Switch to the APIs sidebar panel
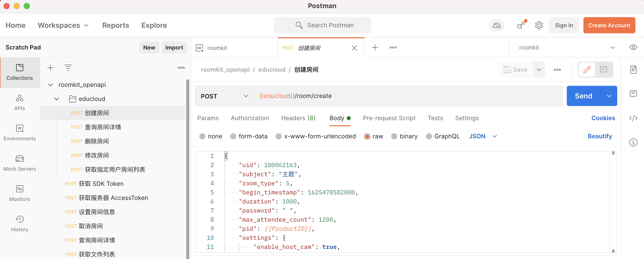The image size is (644, 259). [20, 102]
